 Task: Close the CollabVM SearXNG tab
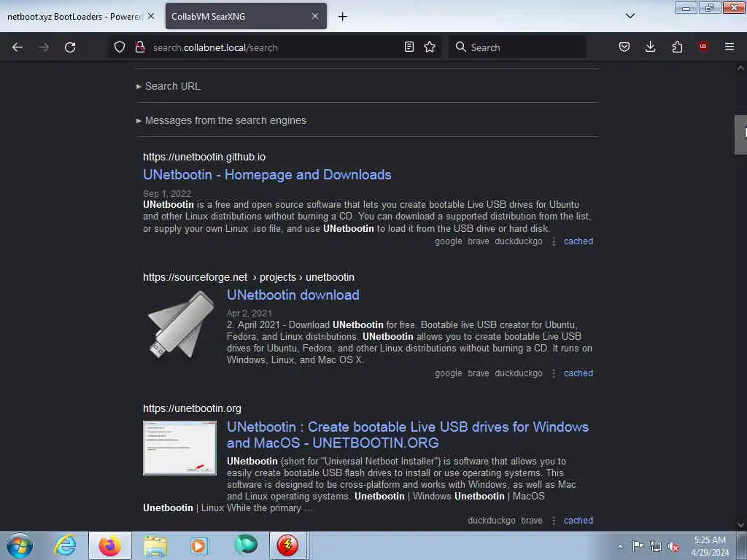click(x=315, y=16)
